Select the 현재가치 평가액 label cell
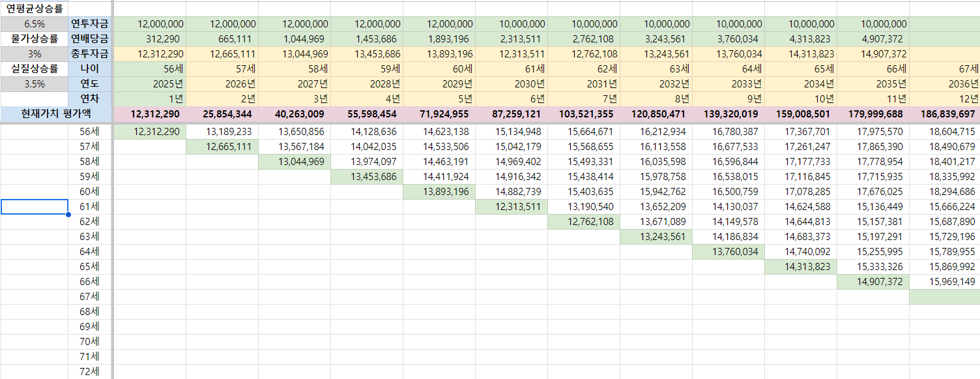Screen dimensions: 980x379 click(55, 114)
